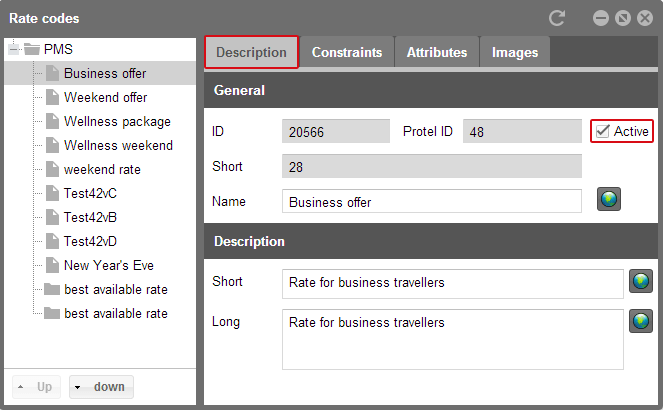Click document icon beside New Year's Eve
The width and height of the screenshot is (663, 410).
(52, 265)
